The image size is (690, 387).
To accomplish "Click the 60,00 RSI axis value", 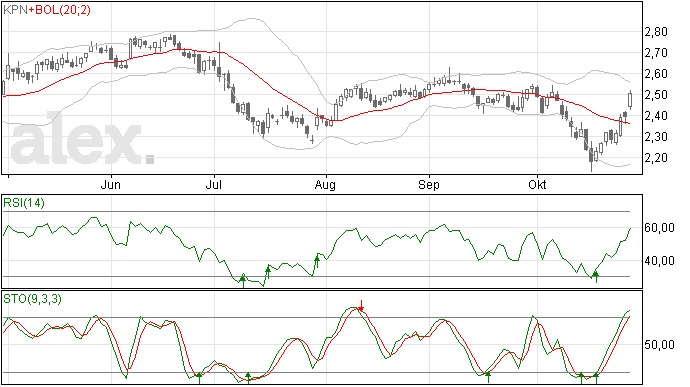I will click(659, 228).
